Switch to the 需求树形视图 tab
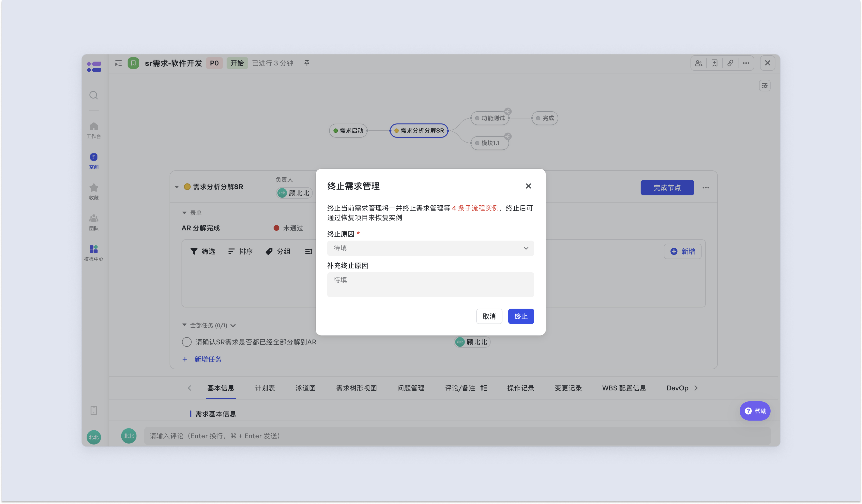The image size is (862, 504). 356,388
